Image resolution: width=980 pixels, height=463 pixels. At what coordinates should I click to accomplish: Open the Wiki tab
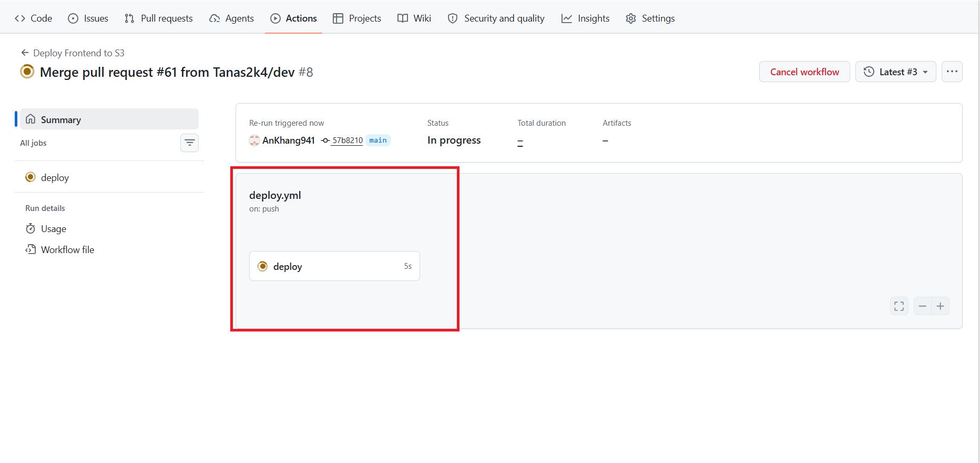coord(414,18)
